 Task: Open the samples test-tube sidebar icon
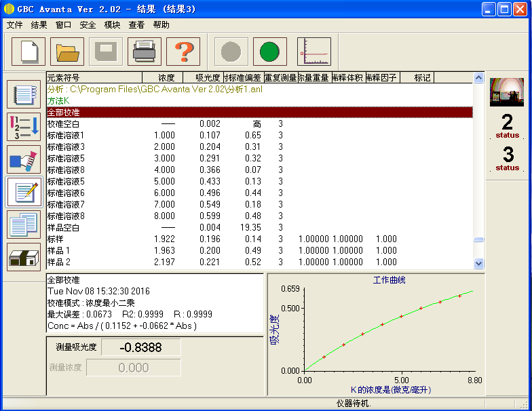coord(24,160)
